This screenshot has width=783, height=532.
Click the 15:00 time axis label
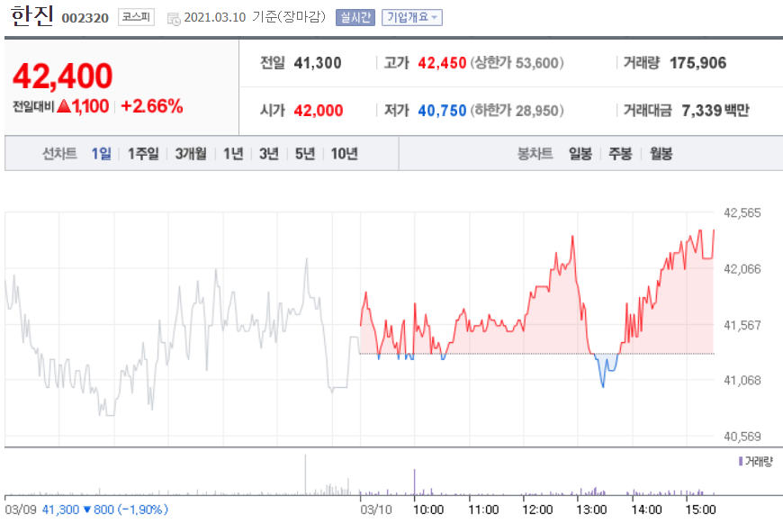pyautogui.click(x=700, y=509)
